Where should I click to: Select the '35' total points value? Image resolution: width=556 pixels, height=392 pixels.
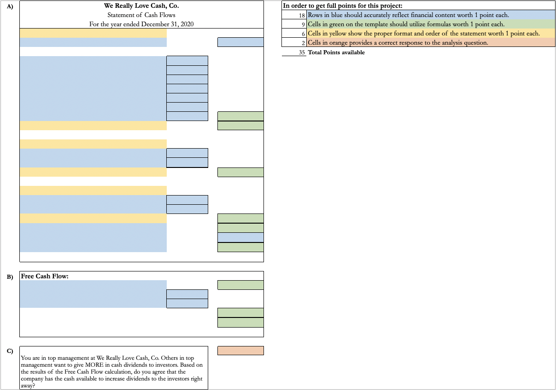pos(302,52)
